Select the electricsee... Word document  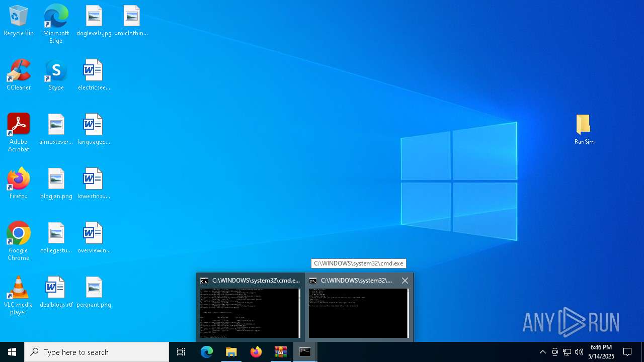tap(94, 75)
